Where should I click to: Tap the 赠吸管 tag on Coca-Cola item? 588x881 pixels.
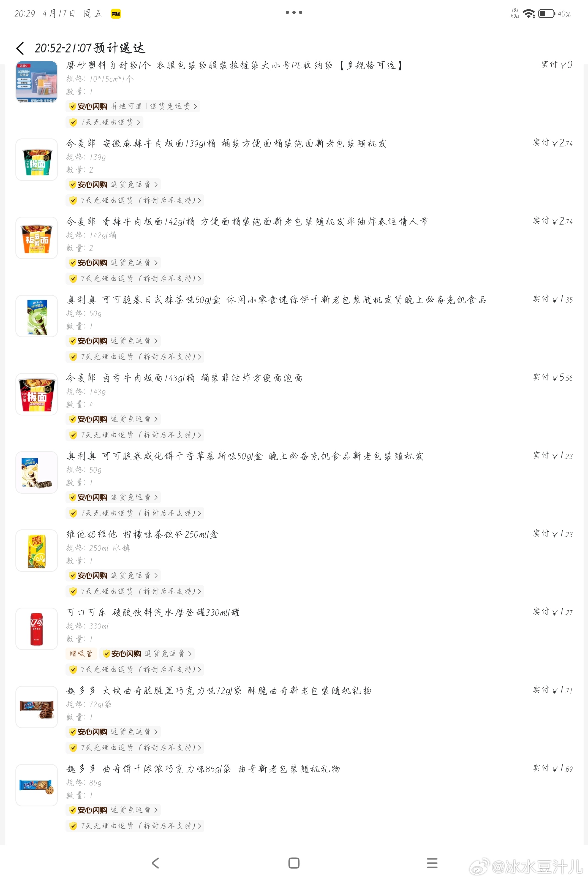click(81, 653)
